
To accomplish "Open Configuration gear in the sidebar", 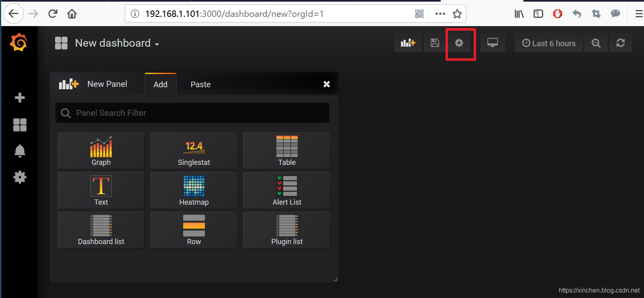I will coord(20,177).
